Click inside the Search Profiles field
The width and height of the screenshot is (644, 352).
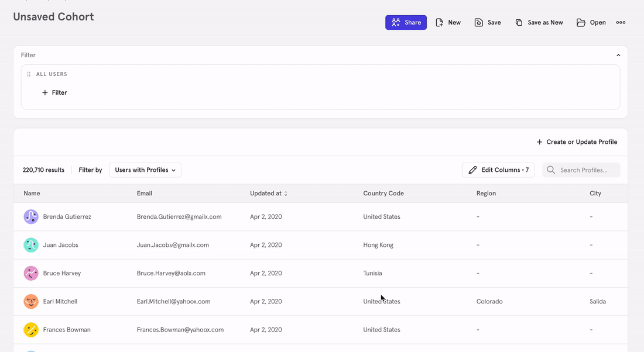[x=585, y=170]
